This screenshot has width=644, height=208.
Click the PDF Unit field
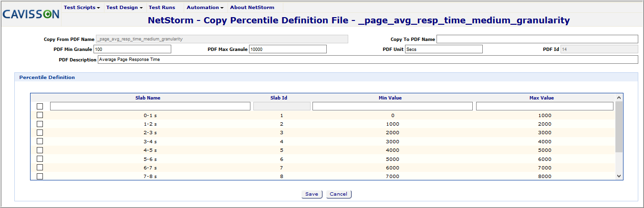click(x=444, y=49)
